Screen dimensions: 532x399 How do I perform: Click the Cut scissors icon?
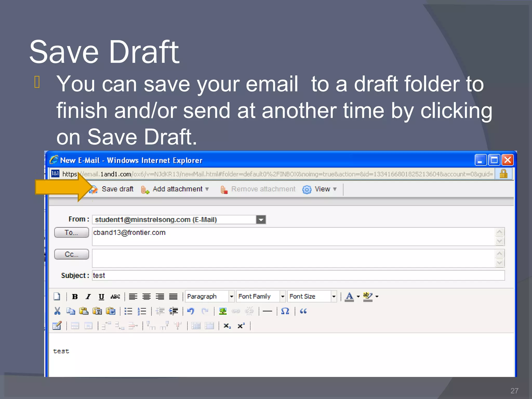click(x=57, y=311)
